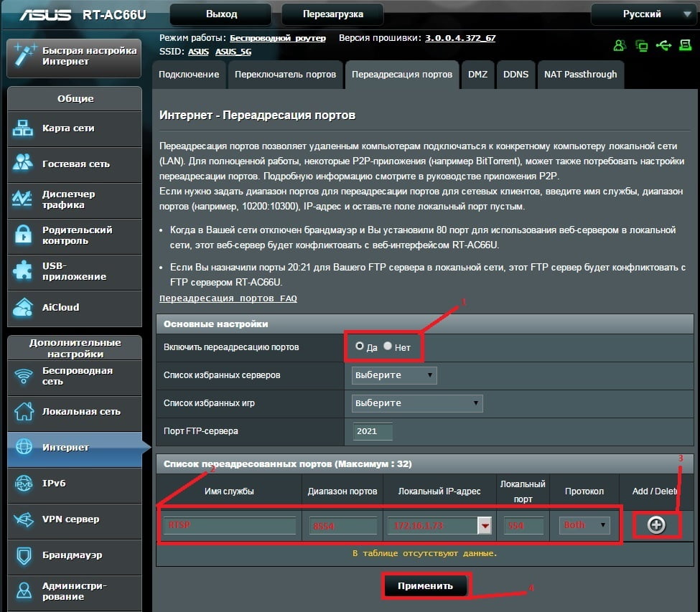Click the Выход logout button
The height and width of the screenshot is (612, 700).
tap(221, 14)
